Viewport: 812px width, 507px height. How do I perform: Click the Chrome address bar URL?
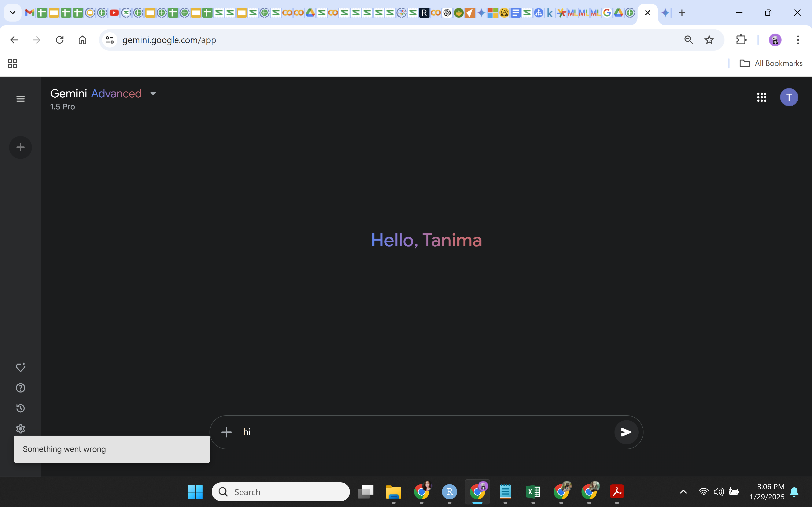point(169,40)
